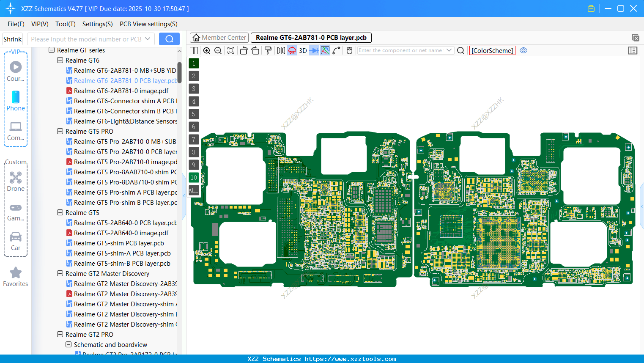Open the File(F) menu
The height and width of the screenshot is (363, 644).
tap(16, 24)
